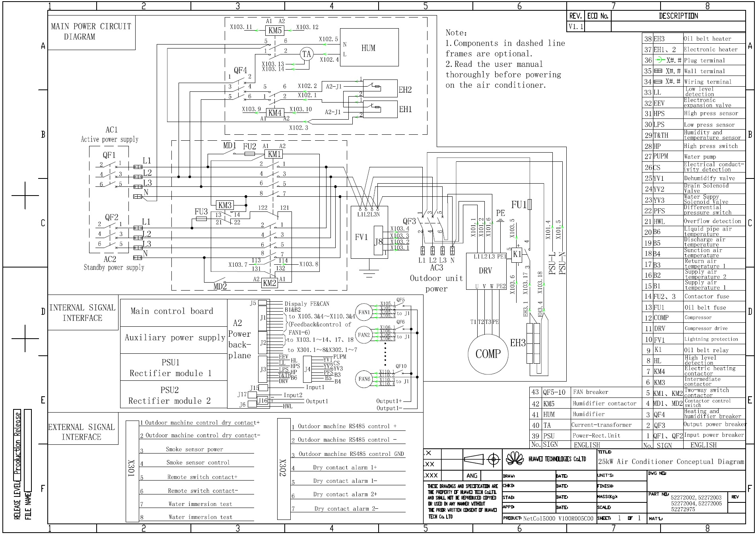
Task: Click the "Humidifier contactor" legend entry
Action: coord(604,403)
